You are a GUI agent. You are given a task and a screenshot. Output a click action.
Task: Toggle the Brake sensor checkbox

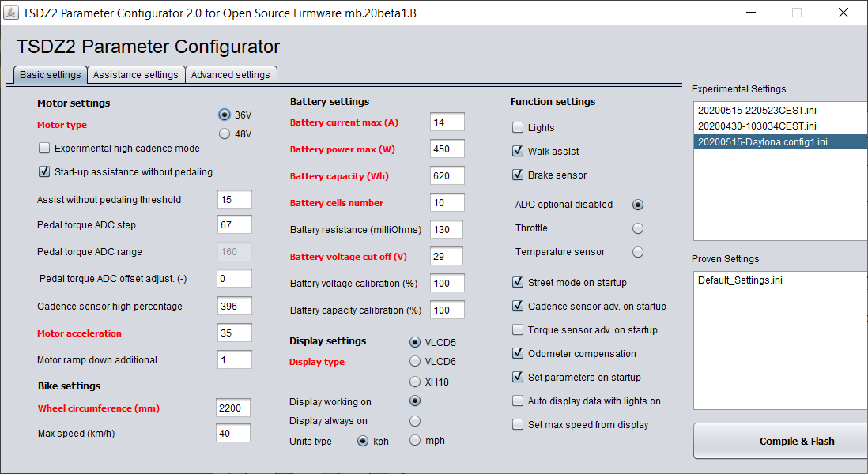point(518,175)
